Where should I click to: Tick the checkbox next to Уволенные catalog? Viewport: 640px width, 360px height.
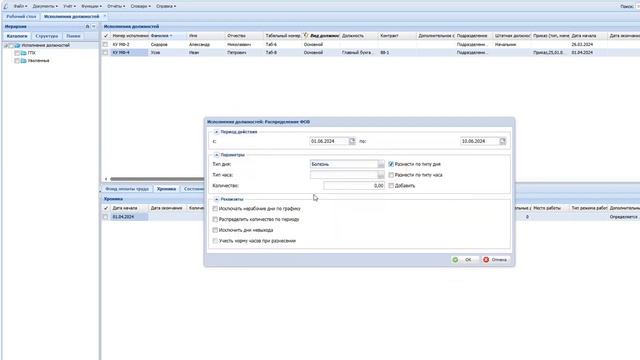point(17,61)
